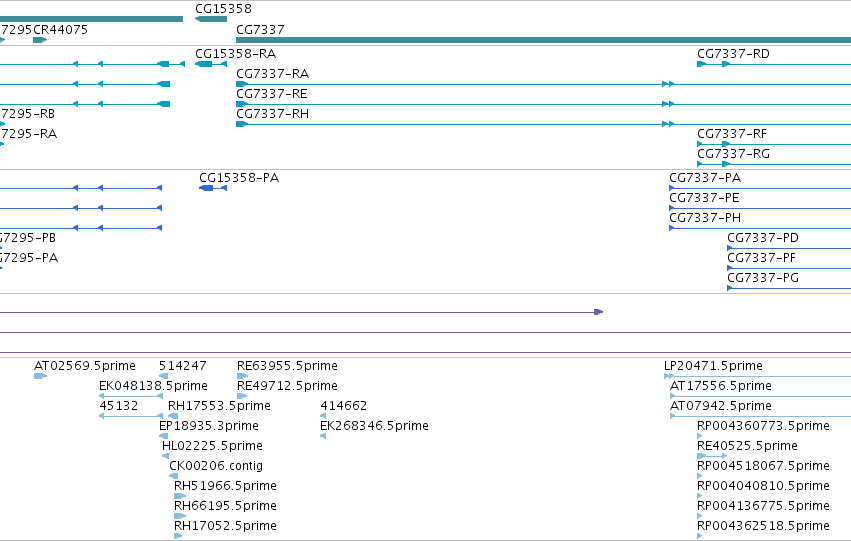Select the CG15358 gene label
Screen dimensions: 851x541
(x=223, y=9)
